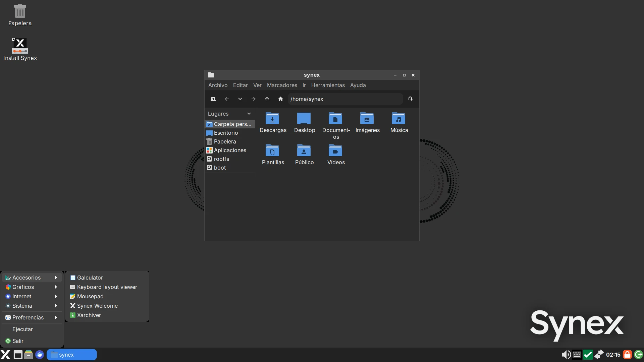Select the Plantillas folder

click(273, 155)
